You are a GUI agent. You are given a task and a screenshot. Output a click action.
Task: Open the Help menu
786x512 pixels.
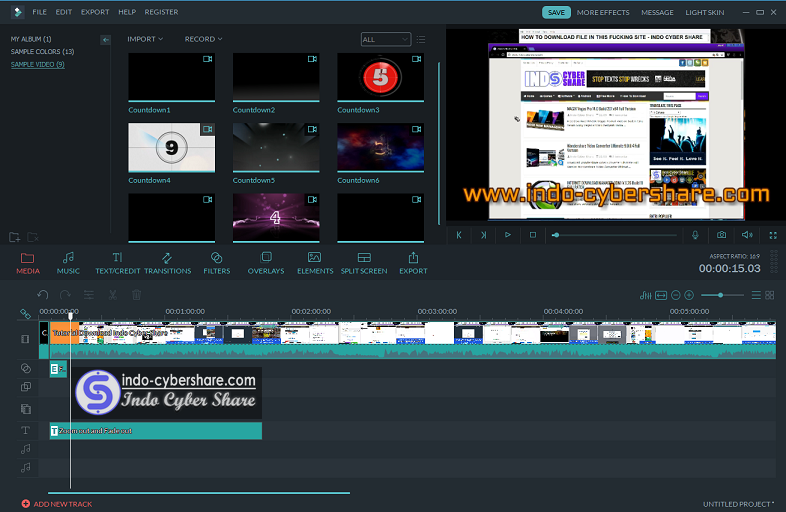pyautogui.click(x=127, y=12)
